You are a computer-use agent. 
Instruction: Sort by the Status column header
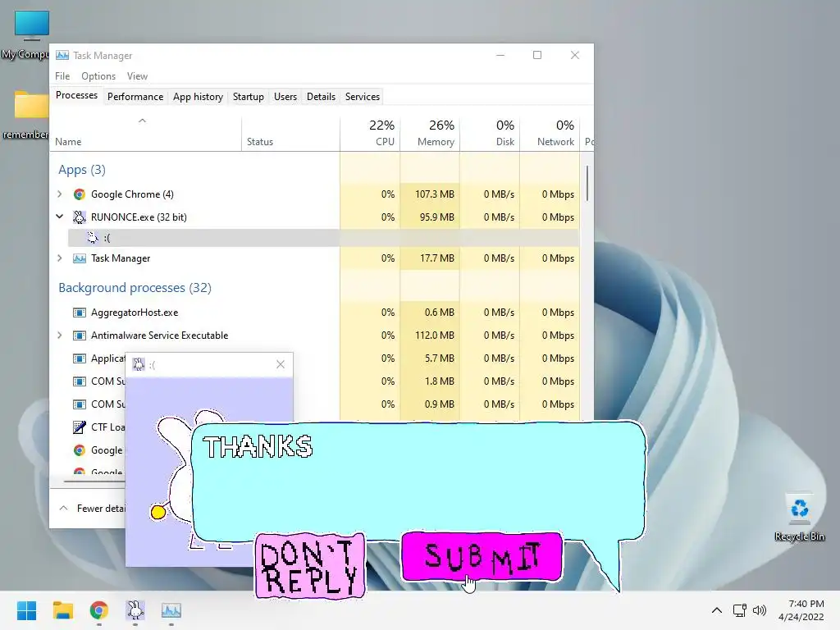[290, 132]
